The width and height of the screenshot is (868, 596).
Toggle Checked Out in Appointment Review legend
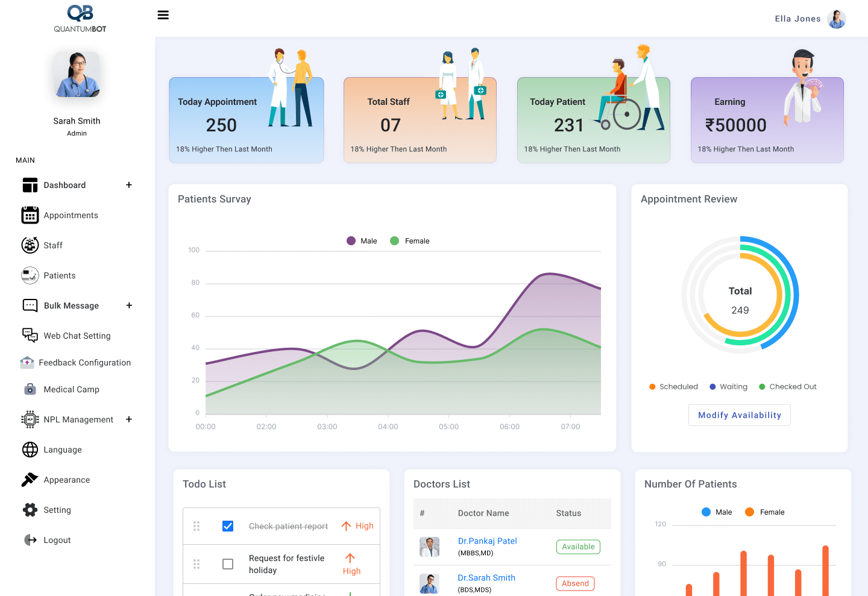(788, 387)
